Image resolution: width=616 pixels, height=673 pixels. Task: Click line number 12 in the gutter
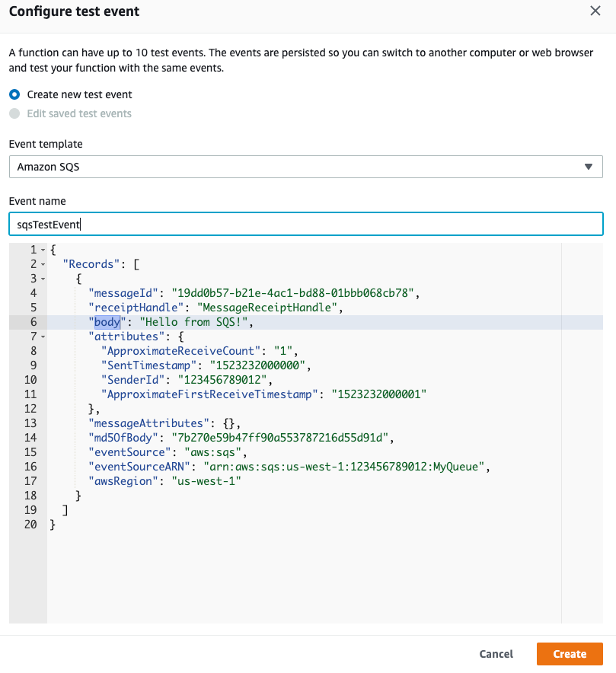(x=30, y=409)
